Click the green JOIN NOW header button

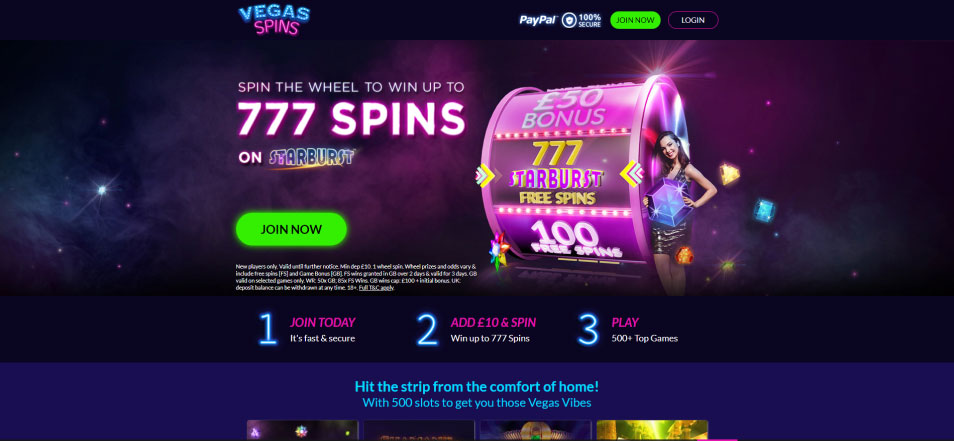pyautogui.click(x=635, y=20)
